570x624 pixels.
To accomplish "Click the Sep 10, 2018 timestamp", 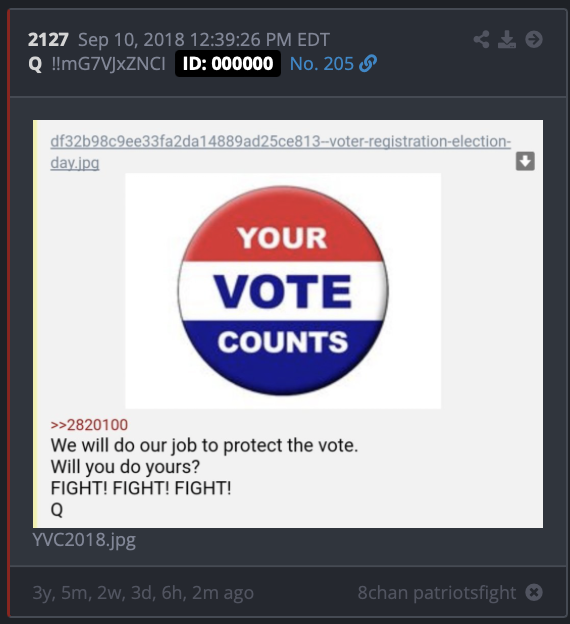I will [204, 39].
